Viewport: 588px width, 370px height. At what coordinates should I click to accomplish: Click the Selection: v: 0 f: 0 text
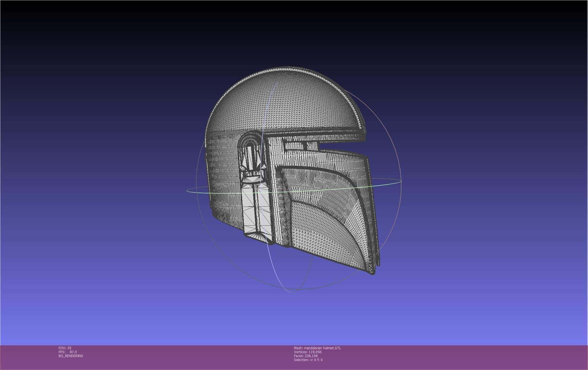click(x=308, y=360)
